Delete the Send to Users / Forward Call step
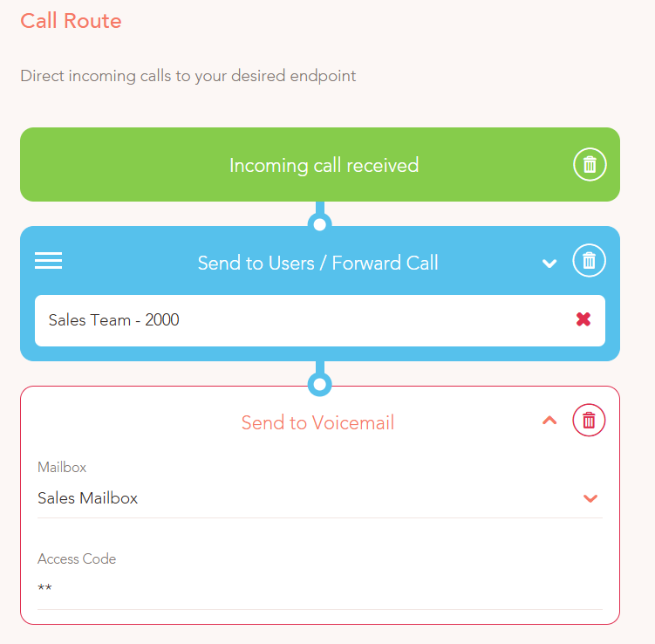Screen dimensions: 655x644 [x=589, y=260]
